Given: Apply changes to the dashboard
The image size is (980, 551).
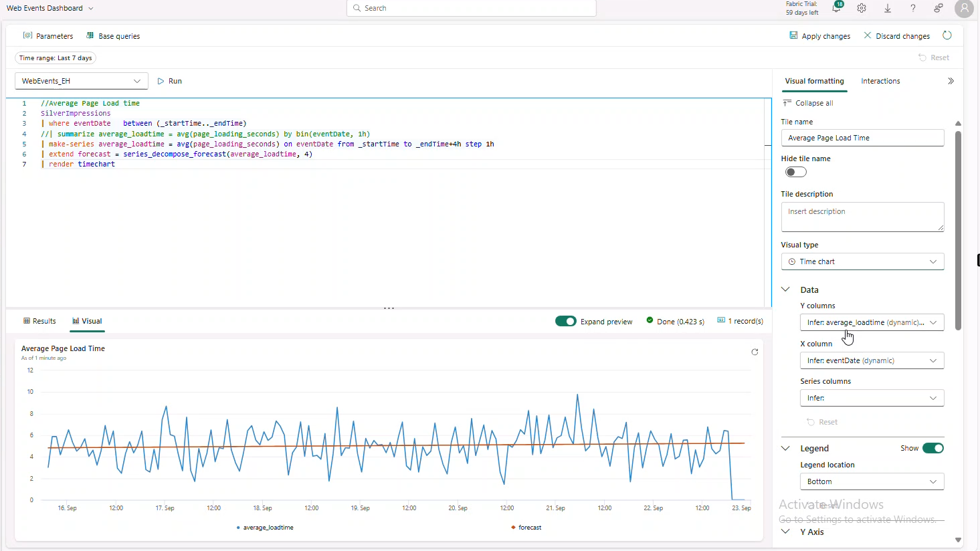Looking at the screenshot, I should click(x=819, y=35).
